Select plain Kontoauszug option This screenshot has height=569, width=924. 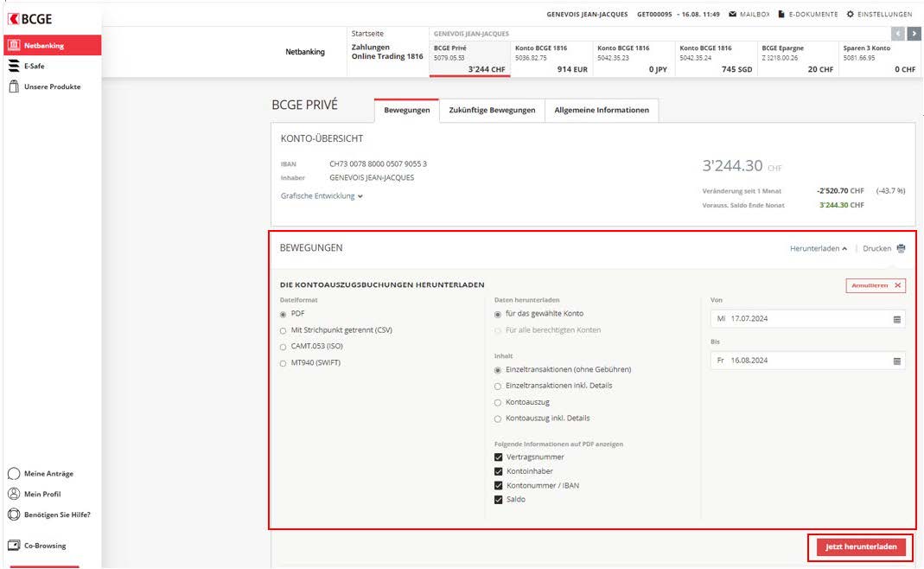coord(498,403)
